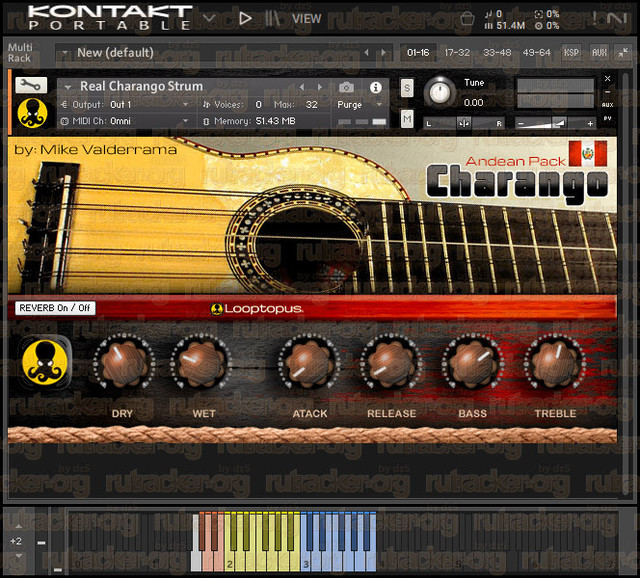Toggle the AUX sends view in instrument header
640x578 pixels.
(607, 105)
